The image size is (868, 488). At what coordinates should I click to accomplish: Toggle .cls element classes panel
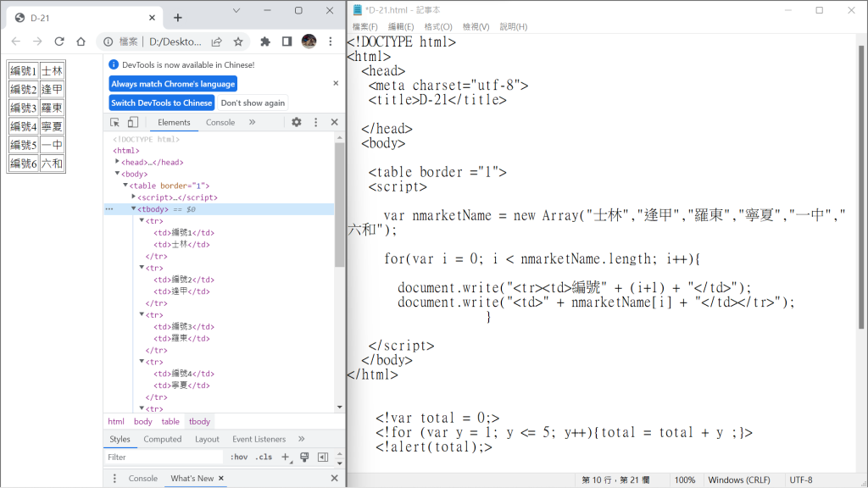coord(264,457)
